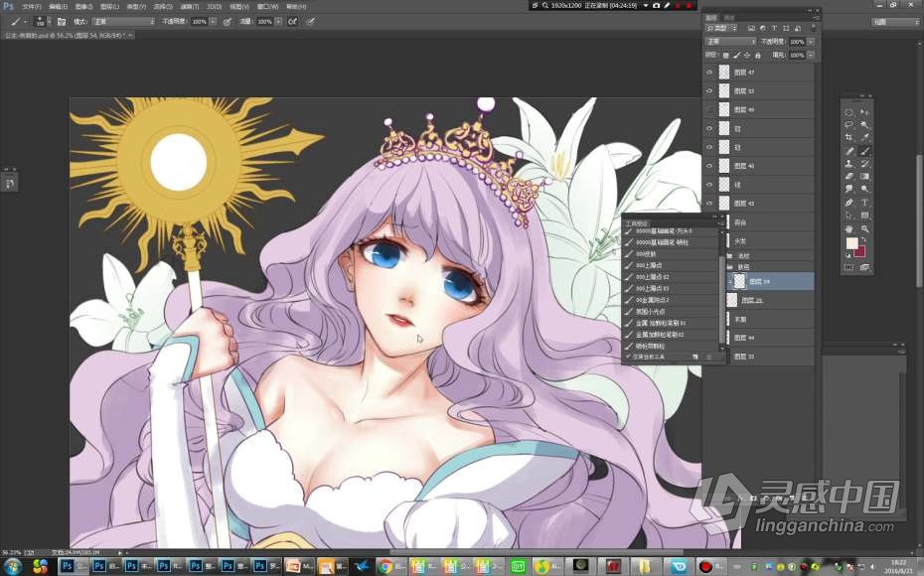Select the Eraser tool
The height and width of the screenshot is (576, 924).
849,176
